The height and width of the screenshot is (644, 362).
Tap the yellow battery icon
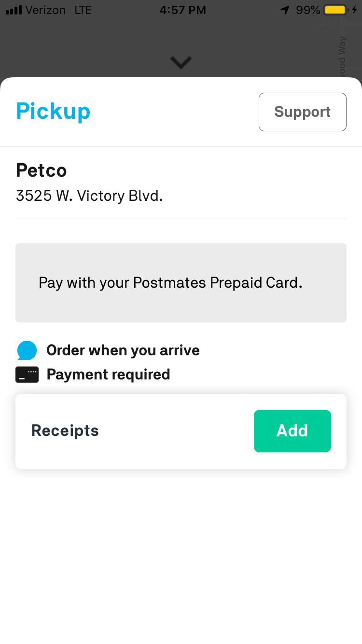coord(336,10)
